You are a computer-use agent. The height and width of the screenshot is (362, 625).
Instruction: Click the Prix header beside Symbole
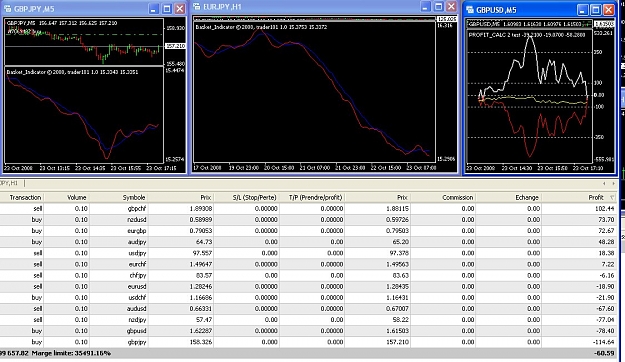181,197
